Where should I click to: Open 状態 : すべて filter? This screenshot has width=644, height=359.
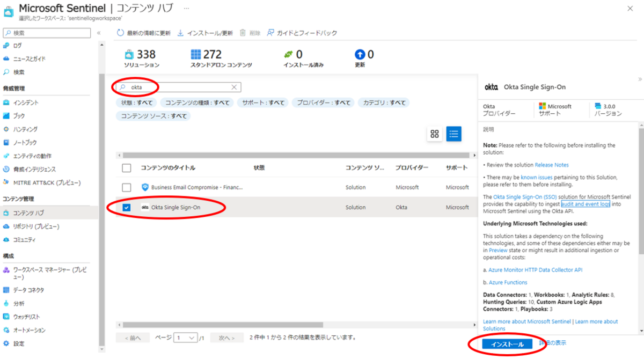[x=136, y=102]
